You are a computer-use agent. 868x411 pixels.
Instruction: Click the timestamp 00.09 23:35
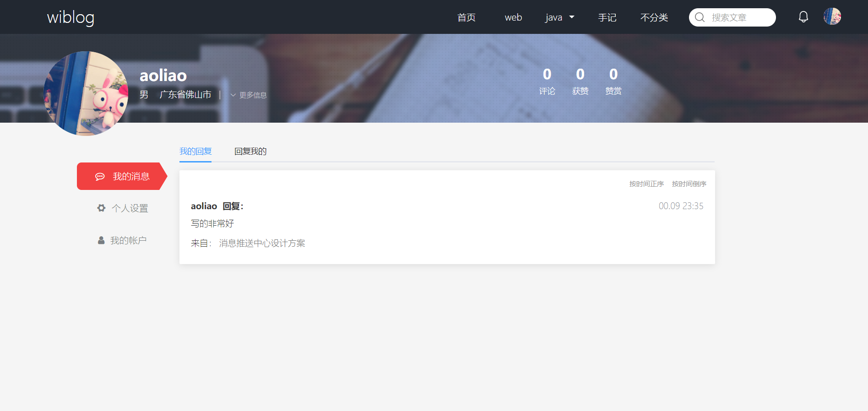(x=681, y=206)
